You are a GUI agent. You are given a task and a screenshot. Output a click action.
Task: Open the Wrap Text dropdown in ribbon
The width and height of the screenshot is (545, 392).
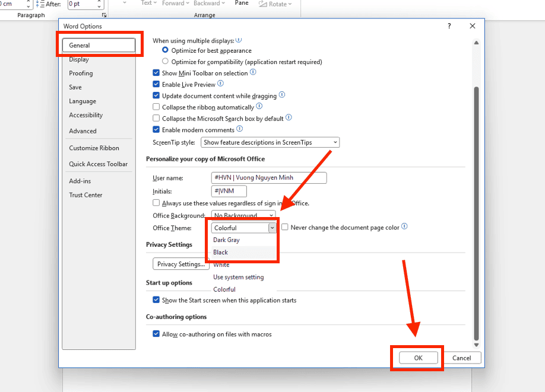(x=149, y=3)
